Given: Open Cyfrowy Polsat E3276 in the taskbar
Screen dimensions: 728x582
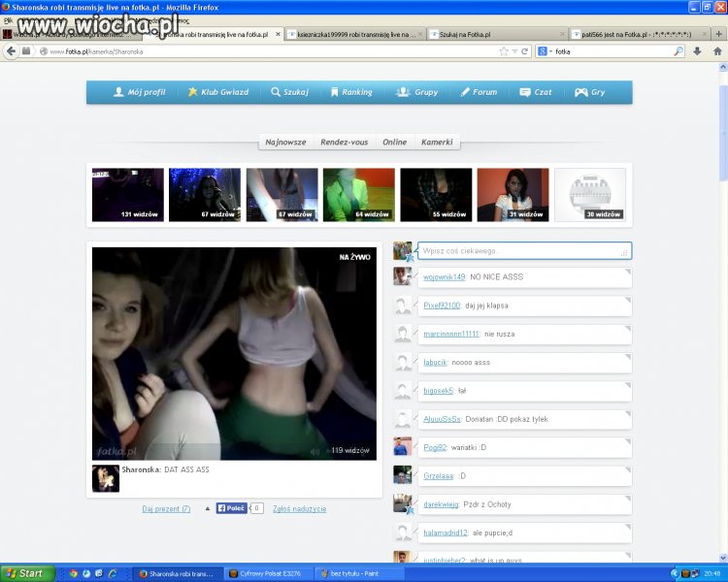Looking at the screenshot, I should pyautogui.click(x=270, y=573).
